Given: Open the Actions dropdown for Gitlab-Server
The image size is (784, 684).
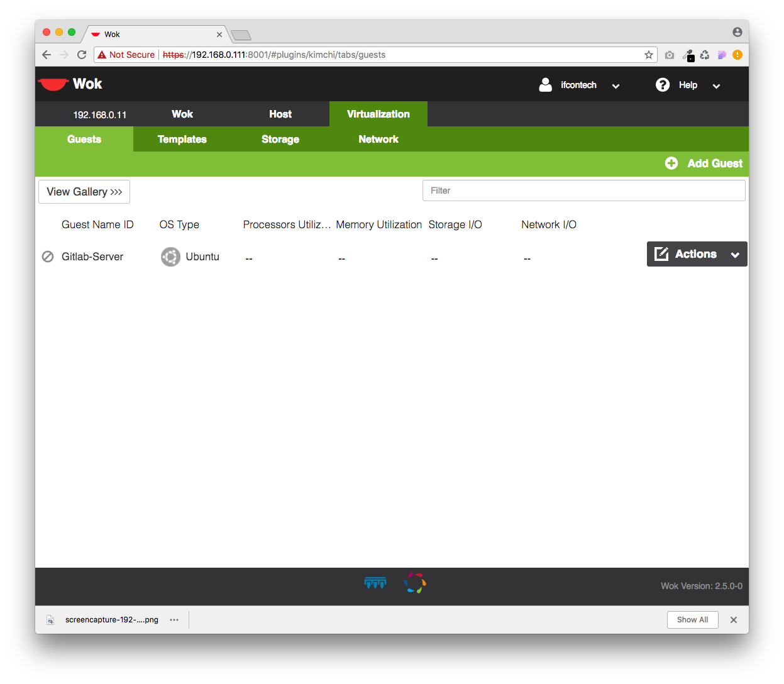Looking at the screenshot, I should 697,254.
